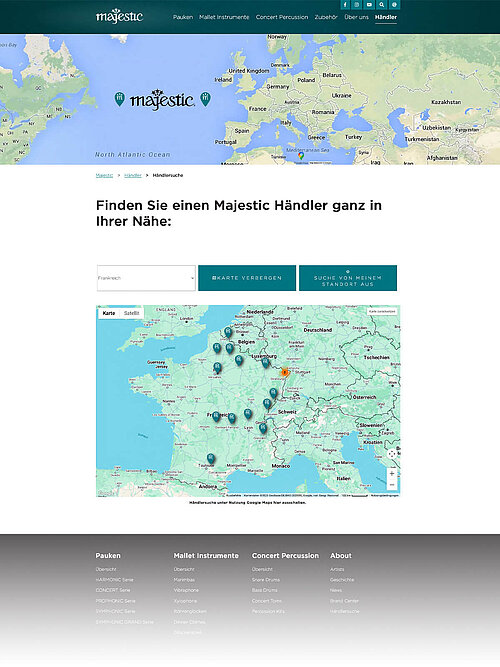500x667 pixels.
Task: Open the Zubehör menu
Action: tap(326, 17)
